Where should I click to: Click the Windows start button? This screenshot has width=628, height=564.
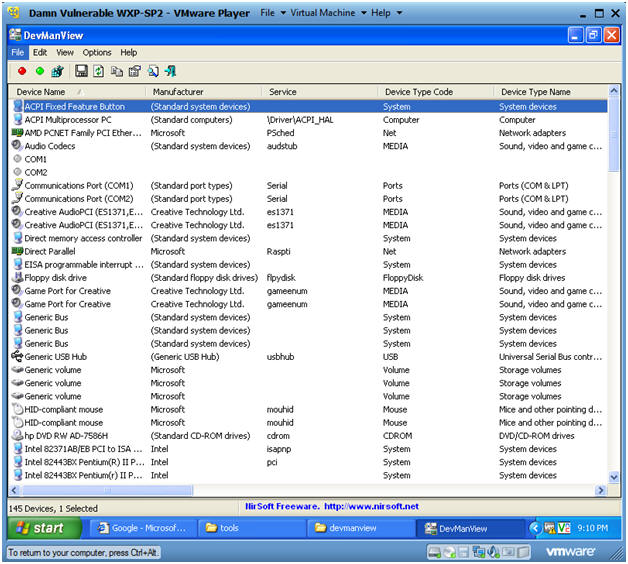44,528
